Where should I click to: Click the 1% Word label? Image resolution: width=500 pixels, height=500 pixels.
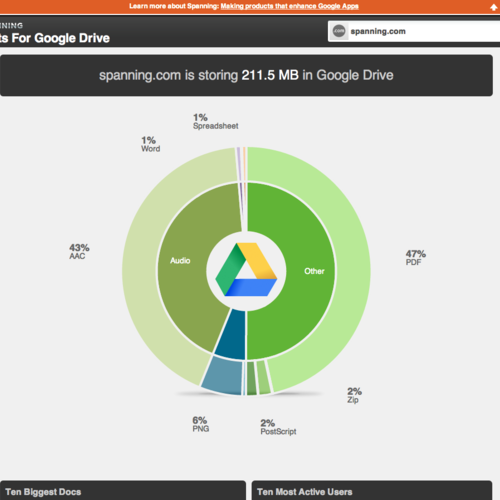click(150, 144)
